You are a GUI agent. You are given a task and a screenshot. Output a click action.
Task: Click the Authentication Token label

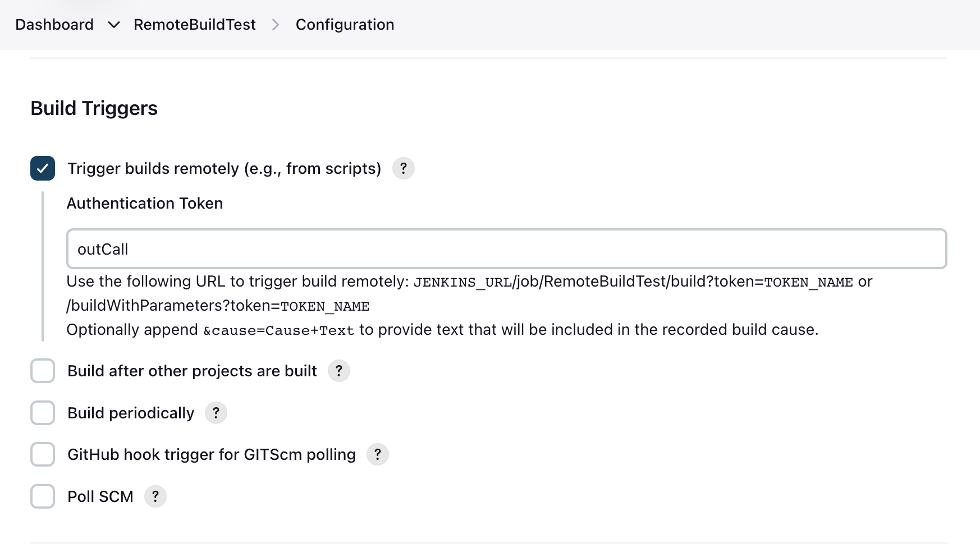(x=145, y=203)
